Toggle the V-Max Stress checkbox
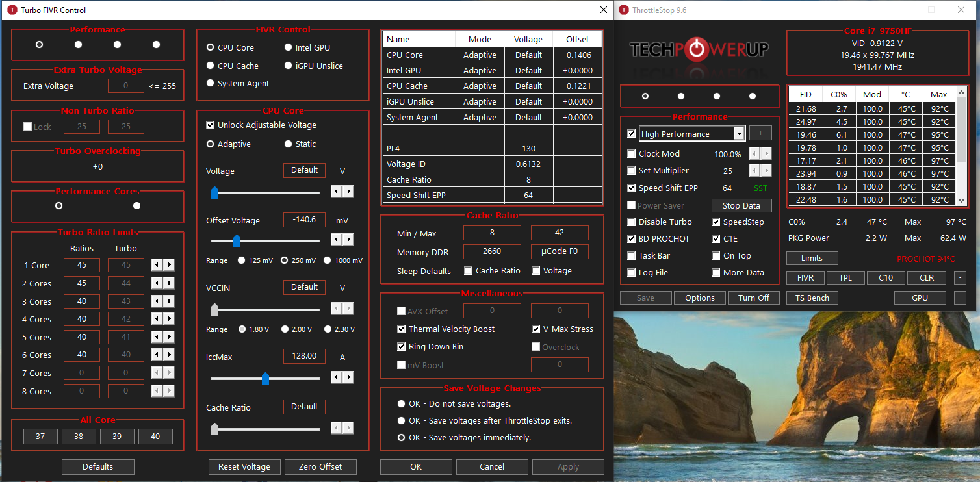 click(536, 329)
